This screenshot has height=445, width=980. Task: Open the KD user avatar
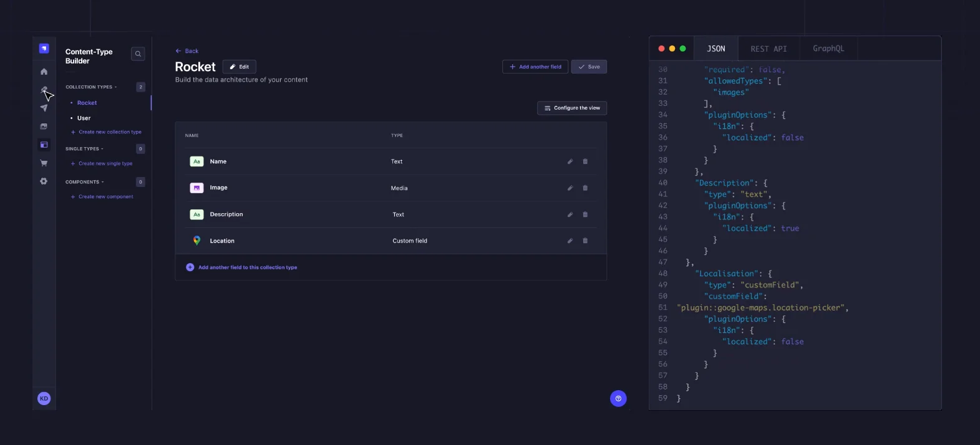coord(44,399)
